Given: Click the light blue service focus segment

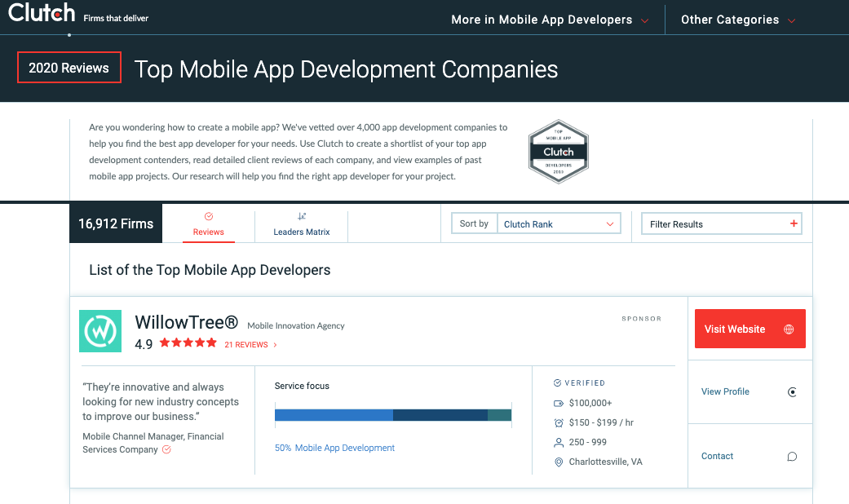Looking at the screenshot, I should pyautogui.click(x=334, y=415).
